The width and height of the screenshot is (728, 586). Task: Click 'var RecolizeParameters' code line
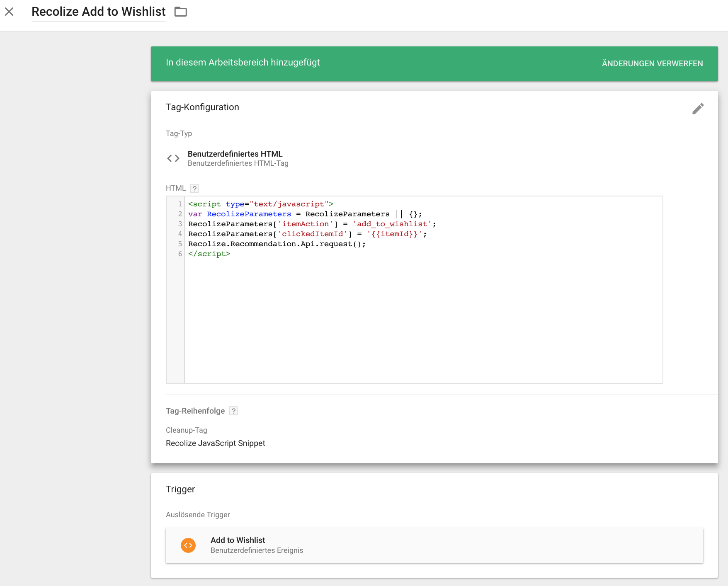click(x=305, y=214)
